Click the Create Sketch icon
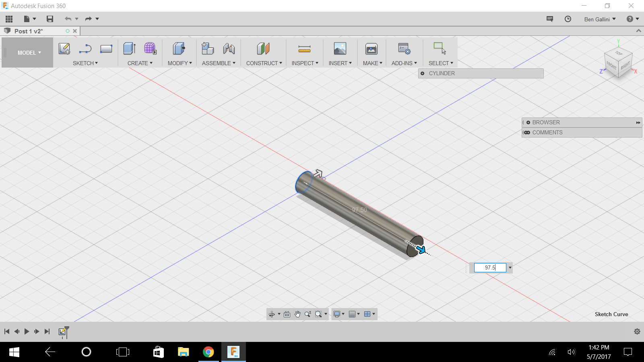644x362 pixels. [x=64, y=49]
